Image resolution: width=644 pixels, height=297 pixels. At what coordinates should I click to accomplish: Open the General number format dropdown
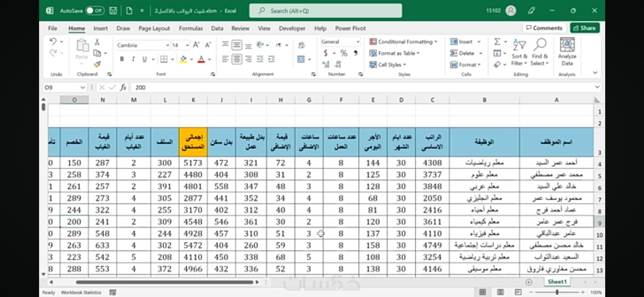(358, 42)
